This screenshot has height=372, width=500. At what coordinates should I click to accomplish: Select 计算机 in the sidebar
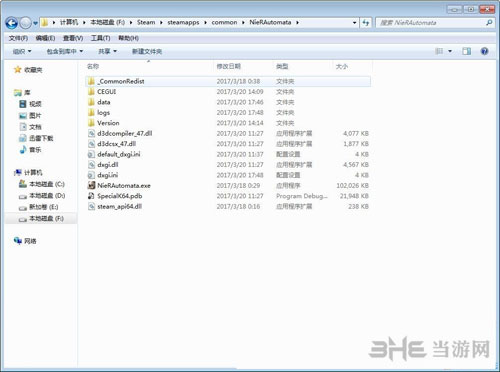tap(28, 172)
